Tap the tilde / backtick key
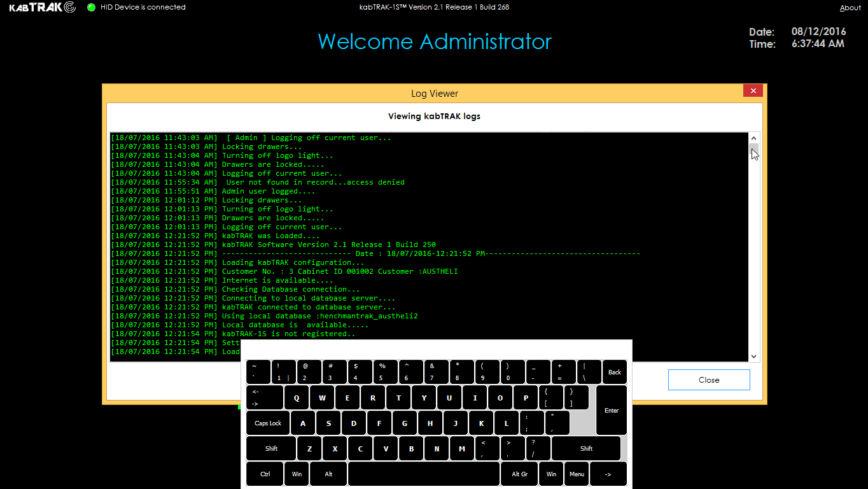868x489 pixels. pyautogui.click(x=258, y=372)
